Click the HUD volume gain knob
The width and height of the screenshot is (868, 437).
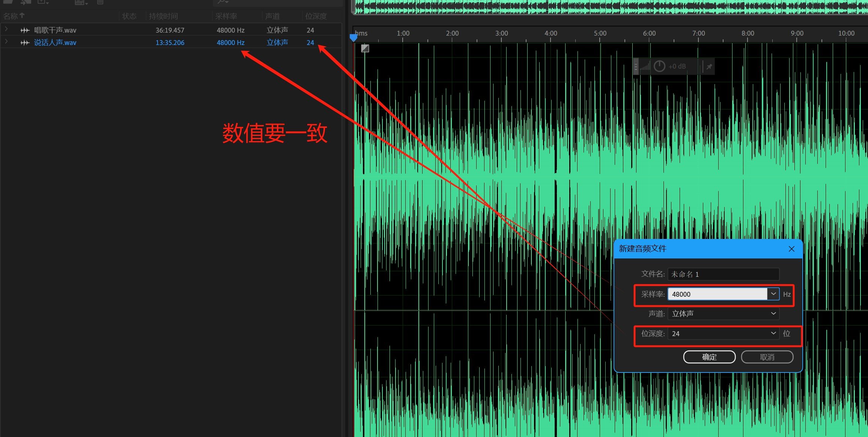(659, 66)
